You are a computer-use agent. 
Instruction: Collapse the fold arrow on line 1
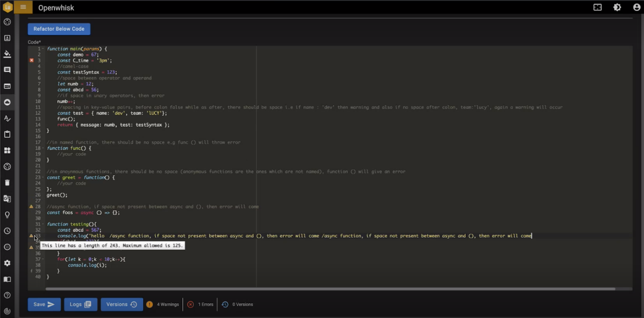tap(43, 48)
